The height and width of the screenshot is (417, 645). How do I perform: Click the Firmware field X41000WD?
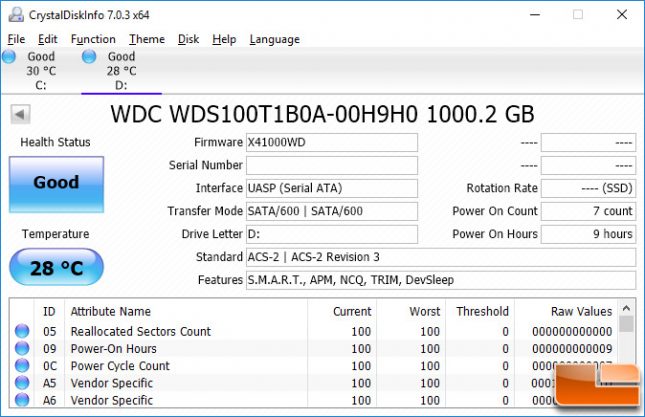click(x=332, y=142)
